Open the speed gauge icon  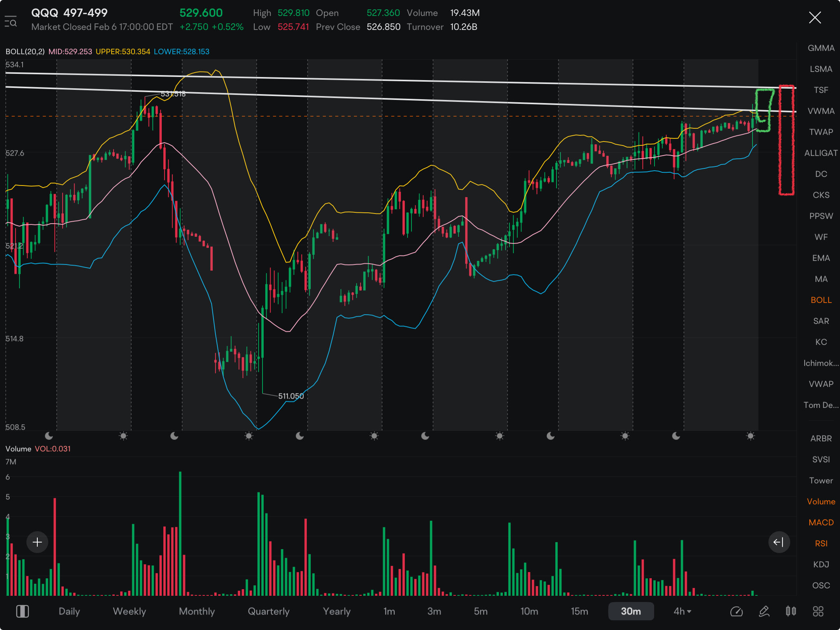(x=736, y=611)
